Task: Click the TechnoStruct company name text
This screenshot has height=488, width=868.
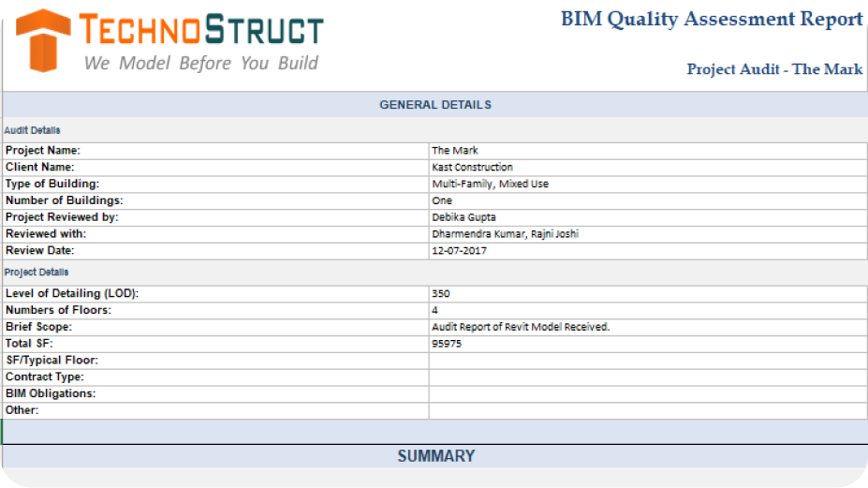Action: pyautogui.click(x=201, y=29)
